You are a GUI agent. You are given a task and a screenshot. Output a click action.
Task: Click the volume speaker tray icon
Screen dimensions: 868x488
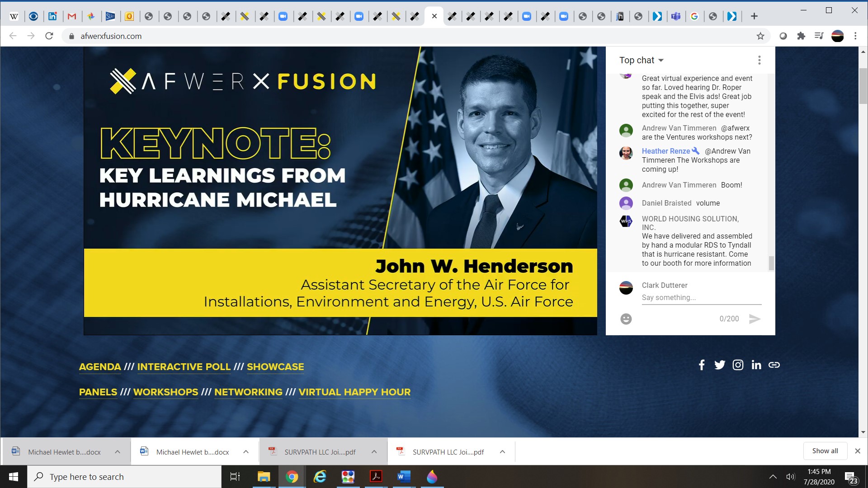click(791, 477)
